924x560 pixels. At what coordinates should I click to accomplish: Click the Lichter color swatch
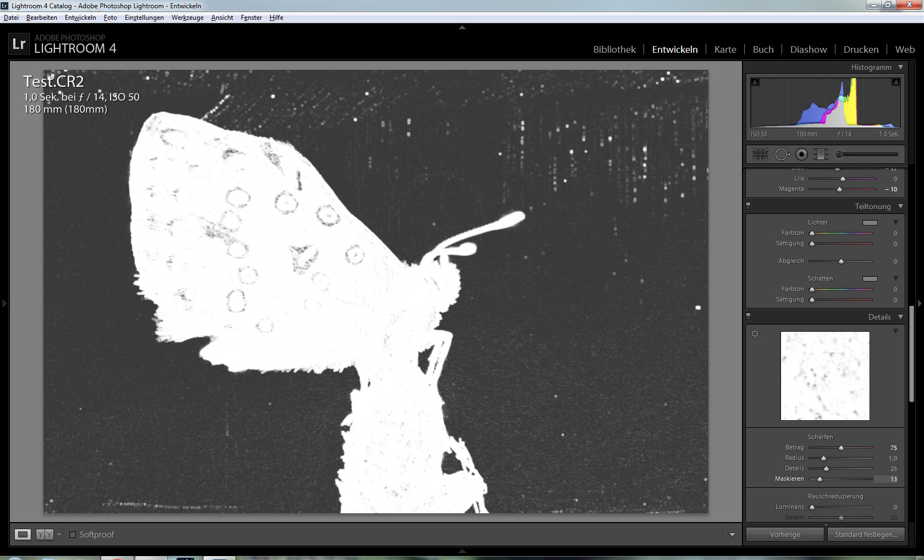point(870,223)
